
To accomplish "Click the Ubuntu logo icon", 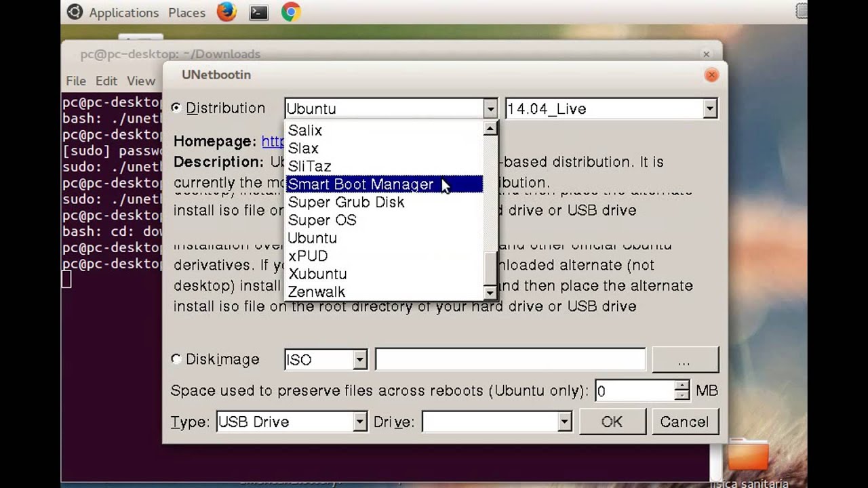I will [x=75, y=12].
